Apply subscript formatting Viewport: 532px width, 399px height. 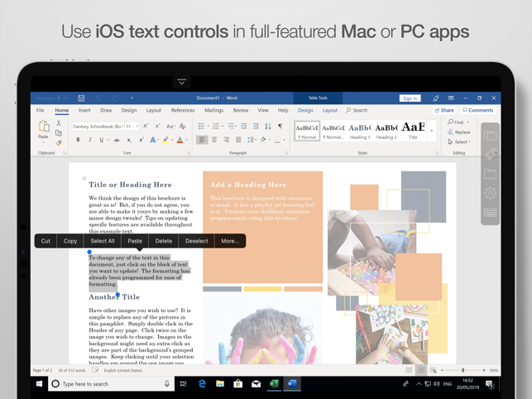(129, 140)
